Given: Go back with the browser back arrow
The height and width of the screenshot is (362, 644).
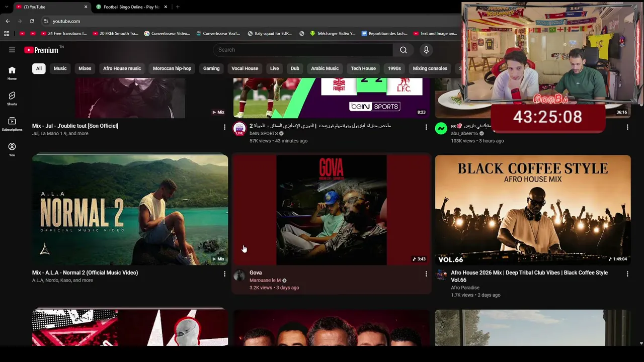Looking at the screenshot, I should 8,21.
